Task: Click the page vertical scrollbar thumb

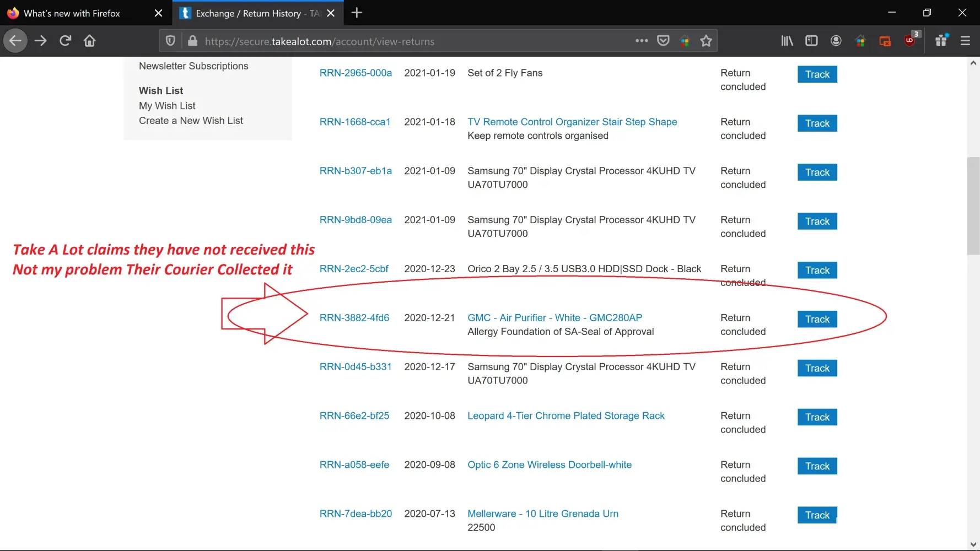Action: [x=973, y=207]
